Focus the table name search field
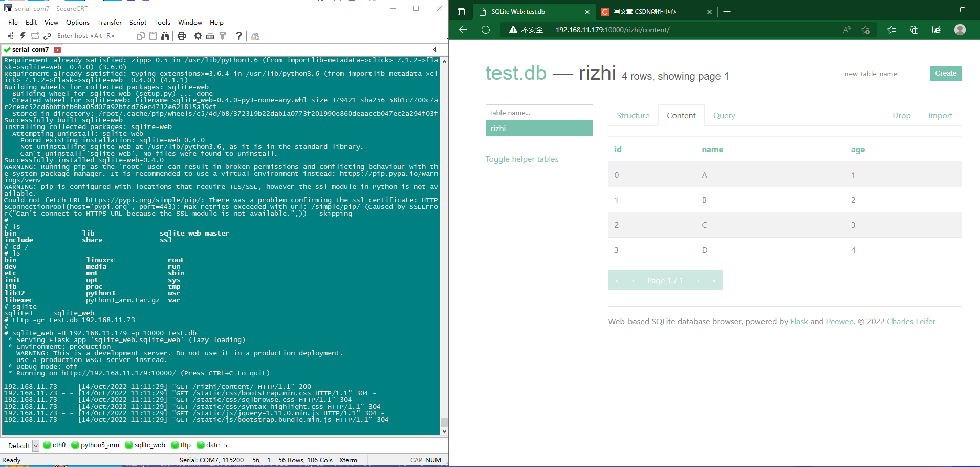The height and width of the screenshot is (467, 980). point(539,113)
